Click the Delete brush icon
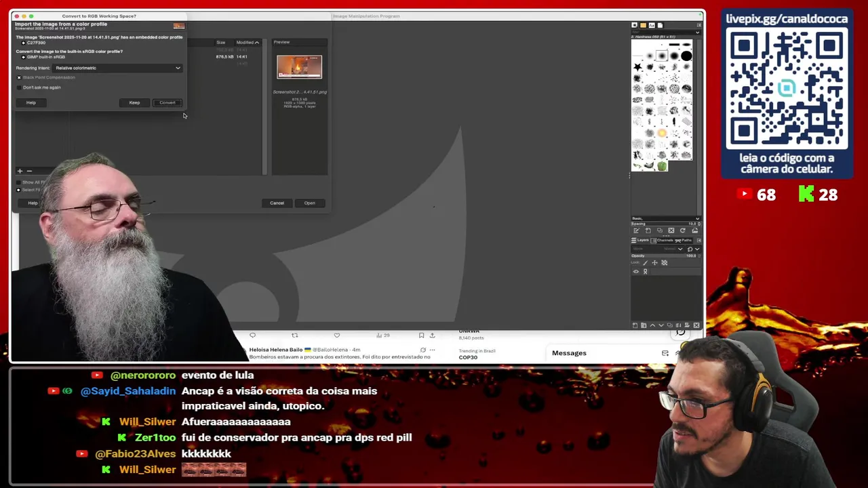868x488 pixels. point(671,230)
